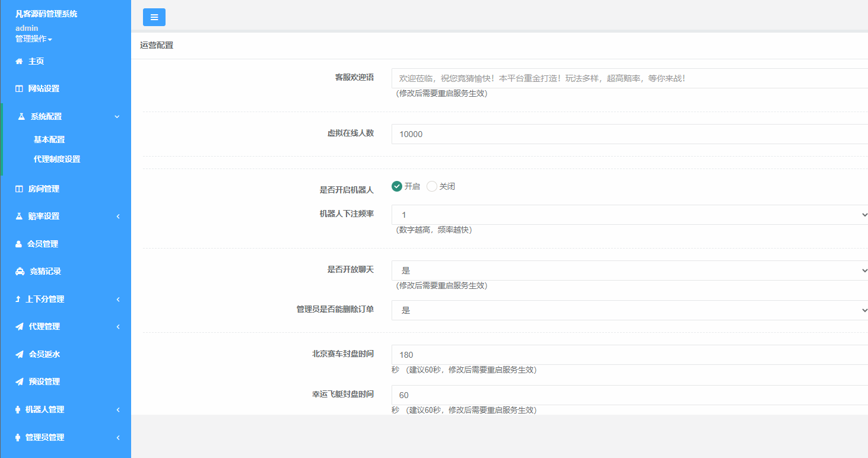Click the car icon beside 竞猜记录

coord(20,272)
